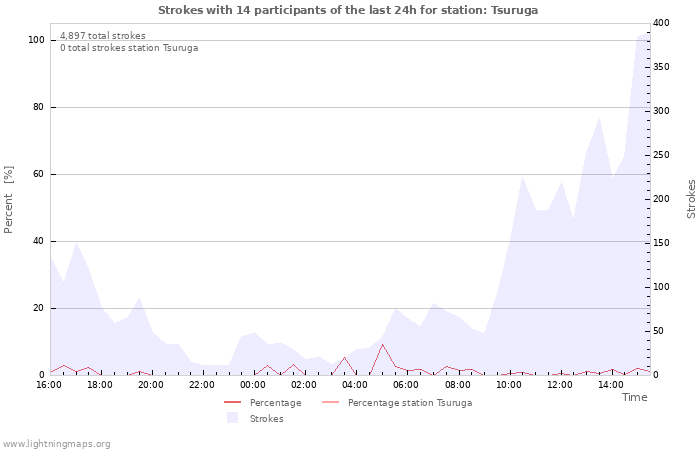
Task: Click the 18:00 time axis label
Action: 100,385
